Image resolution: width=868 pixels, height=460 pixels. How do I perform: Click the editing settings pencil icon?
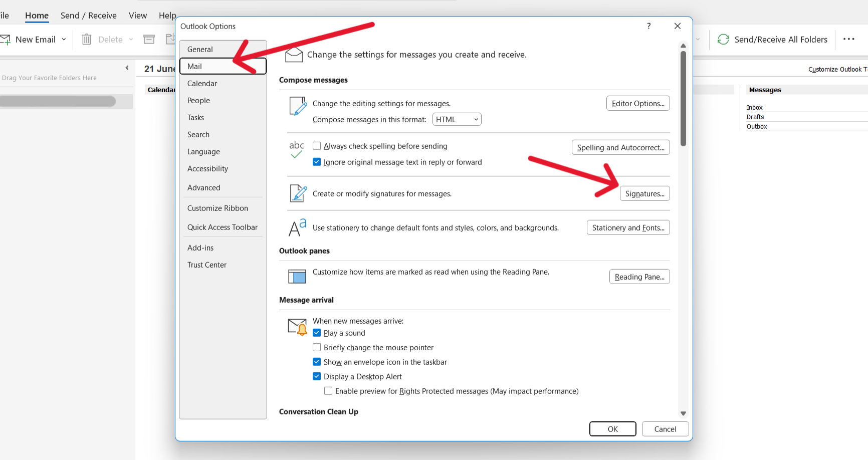[x=298, y=106]
